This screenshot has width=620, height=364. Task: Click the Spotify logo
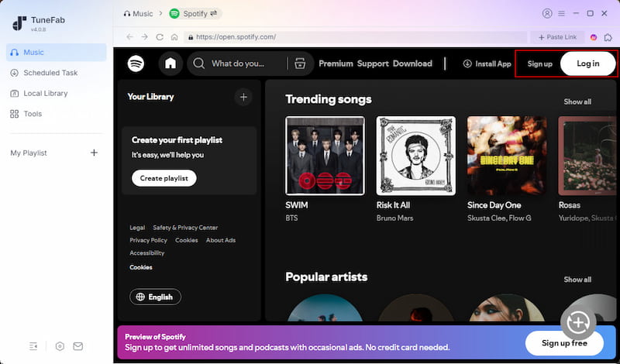(x=136, y=64)
